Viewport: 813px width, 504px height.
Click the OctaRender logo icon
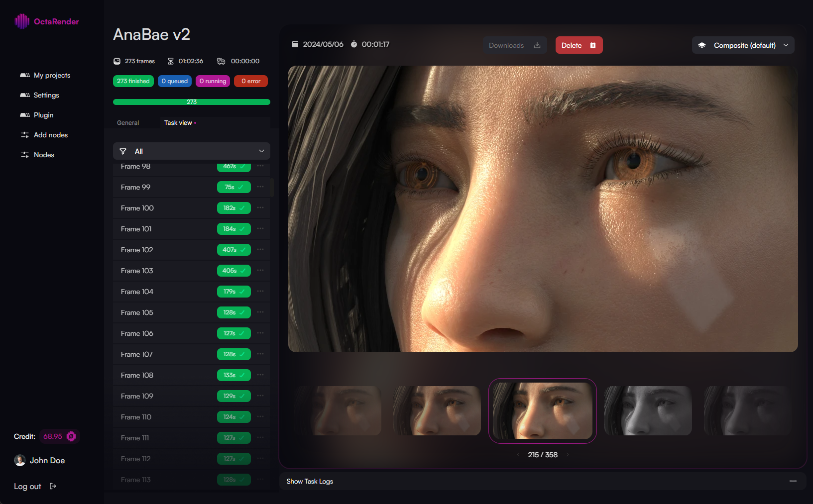(22, 21)
